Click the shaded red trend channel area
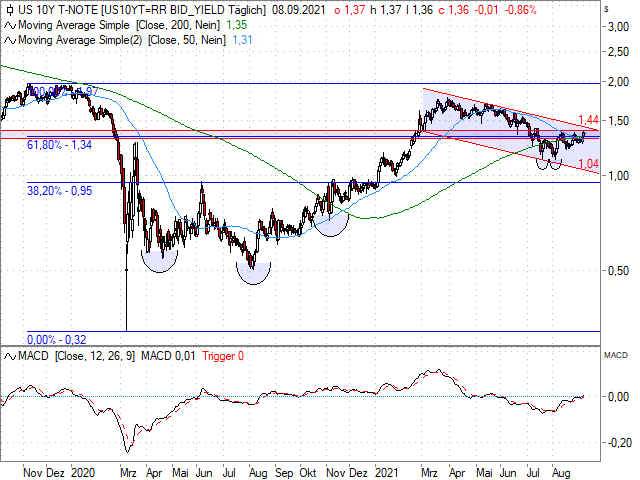The image size is (640, 480). coord(480,125)
